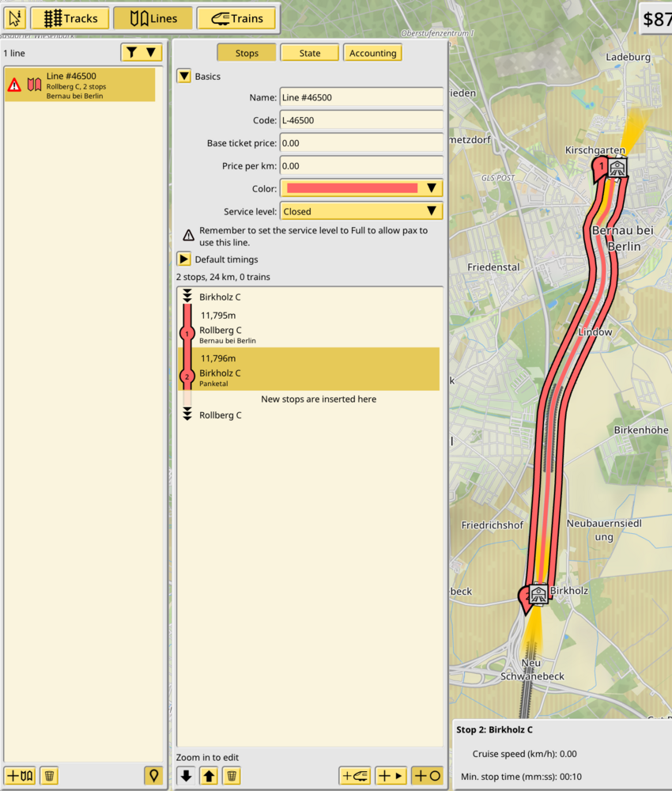Click the add new line icon
Viewport: 672px width, 791px height.
click(20, 775)
